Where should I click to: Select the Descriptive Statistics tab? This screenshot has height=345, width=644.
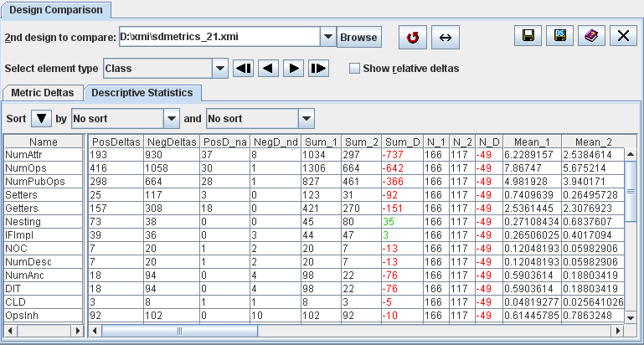[x=142, y=92]
